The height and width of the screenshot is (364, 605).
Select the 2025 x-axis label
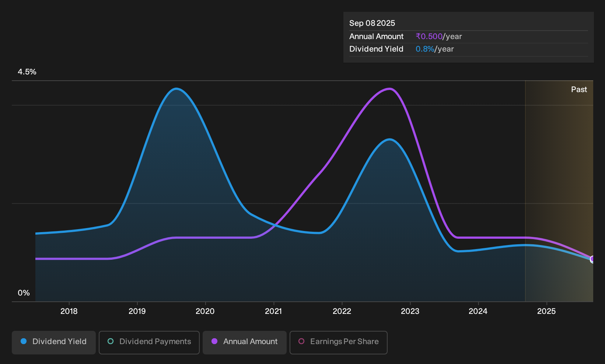[546, 311]
